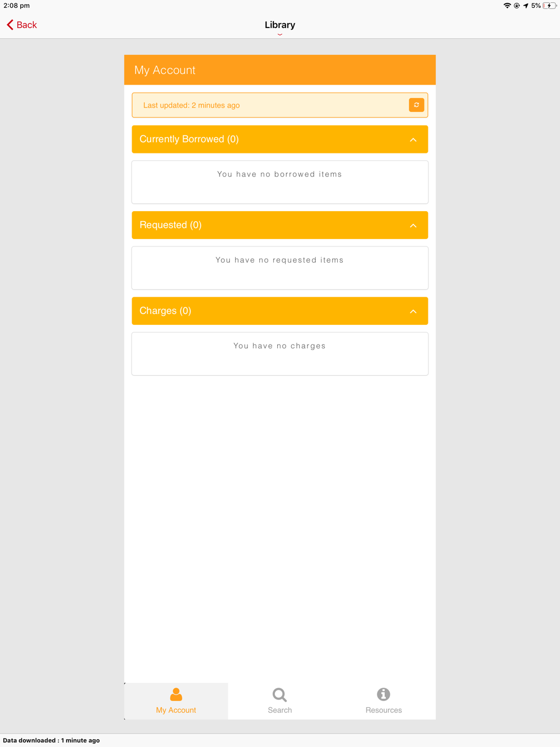Tap the red back chevron icon
The width and height of the screenshot is (560, 747).
(10, 25)
